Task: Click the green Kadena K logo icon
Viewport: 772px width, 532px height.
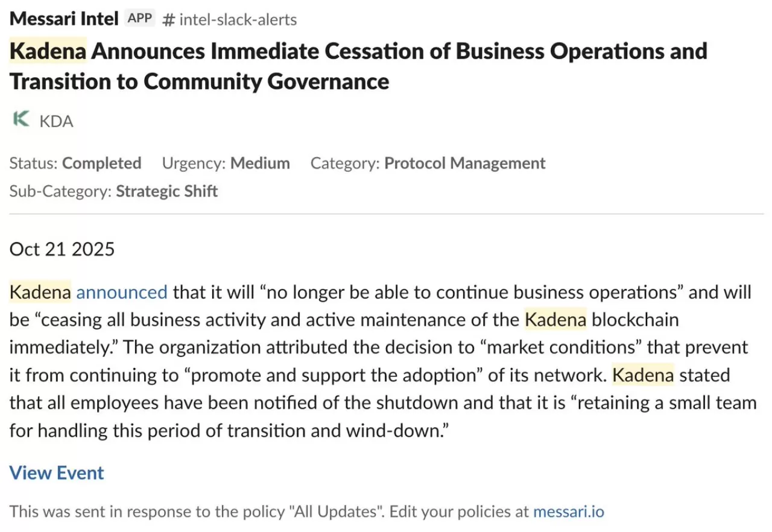Action: pyautogui.click(x=21, y=119)
